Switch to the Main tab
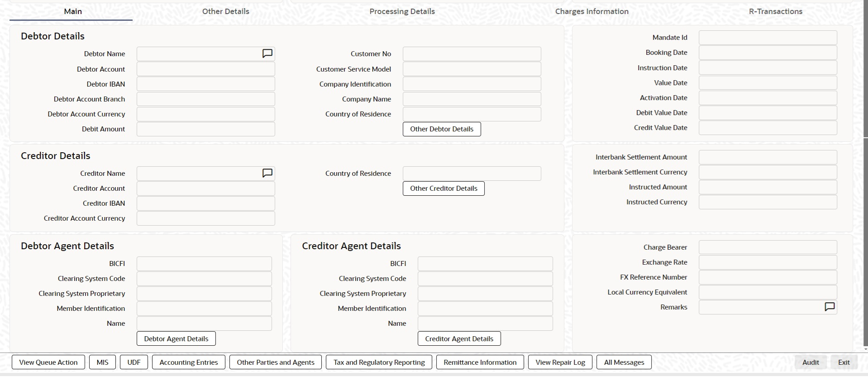Image resolution: width=868 pixels, height=377 pixels. coord(73,11)
